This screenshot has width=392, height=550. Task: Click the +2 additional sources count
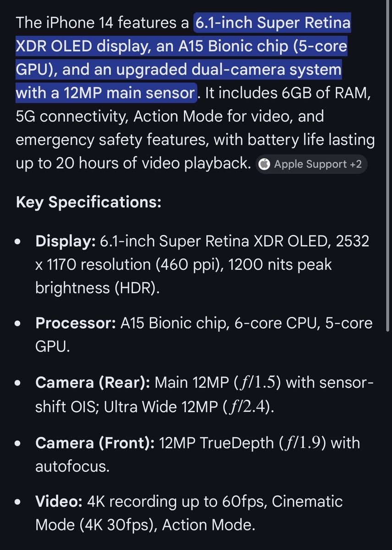(356, 165)
